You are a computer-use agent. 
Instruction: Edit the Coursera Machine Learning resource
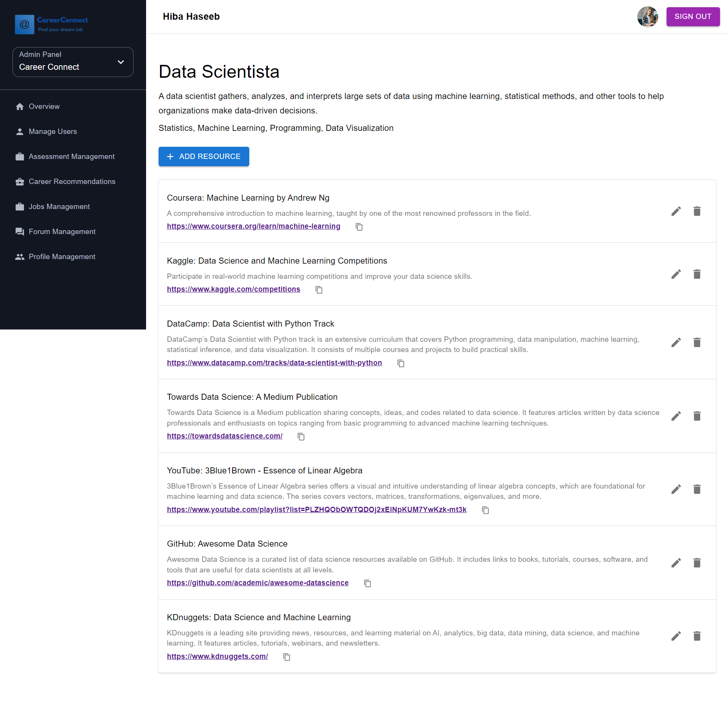(x=676, y=211)
